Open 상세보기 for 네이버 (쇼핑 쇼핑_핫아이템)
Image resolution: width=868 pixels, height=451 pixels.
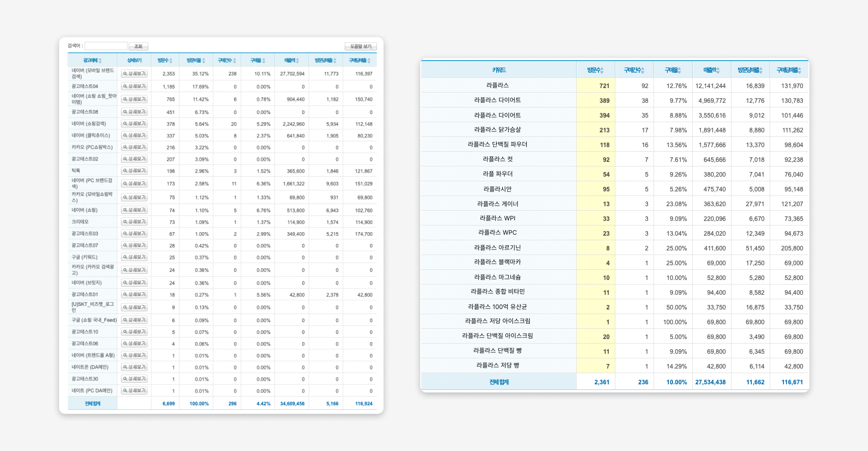coord(134,99)
